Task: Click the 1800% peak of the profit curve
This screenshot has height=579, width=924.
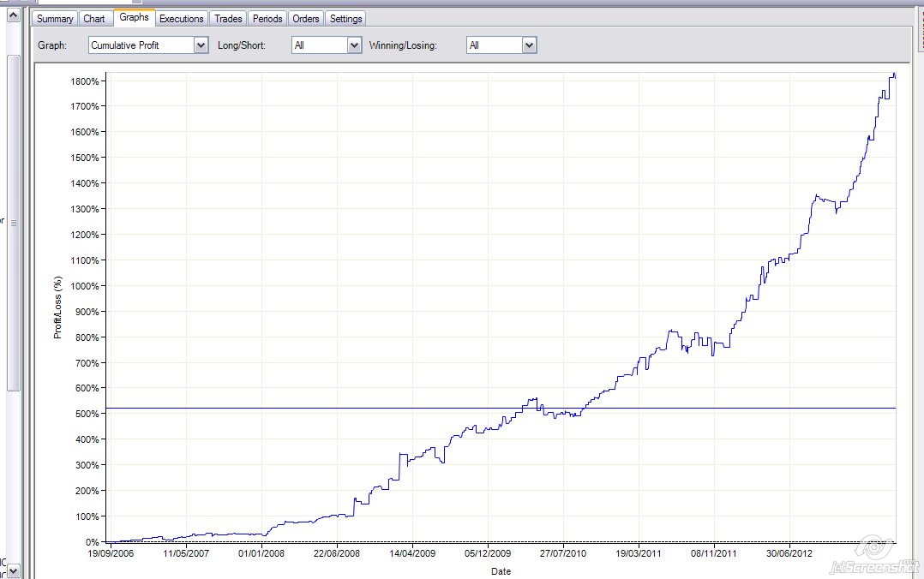Action: [x=893, y=75]
